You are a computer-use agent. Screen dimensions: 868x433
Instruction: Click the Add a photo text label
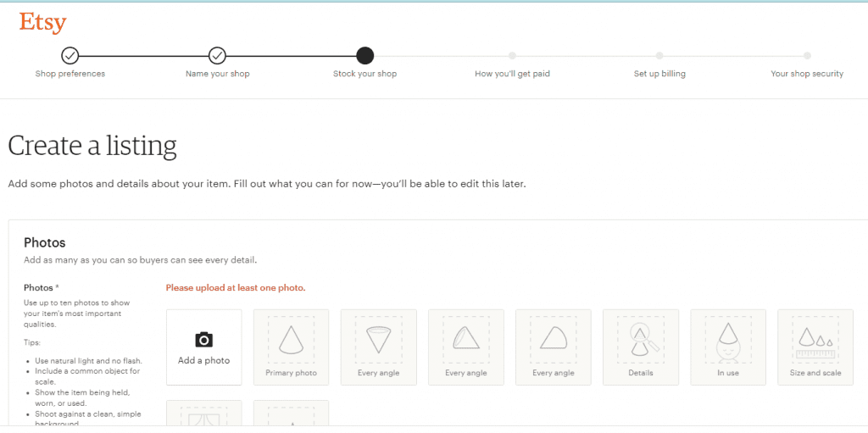click(x=203, y=360)
